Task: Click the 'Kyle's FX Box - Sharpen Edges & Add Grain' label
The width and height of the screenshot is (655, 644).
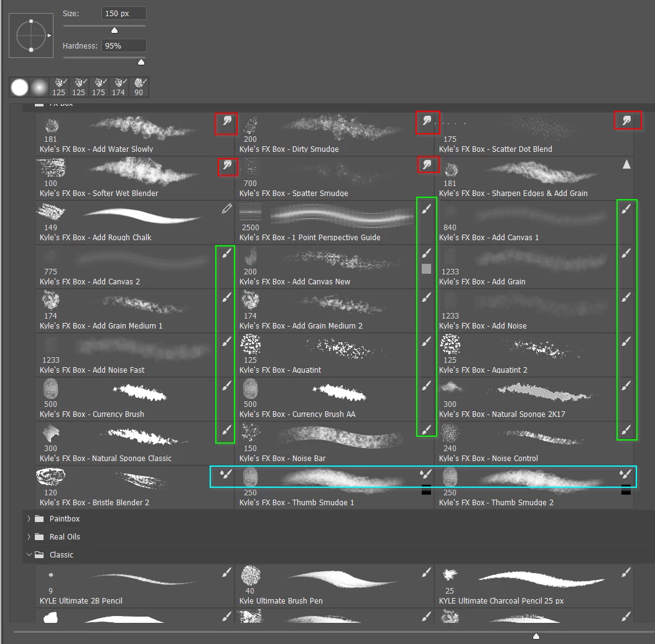Action: [x=513, y=193]
